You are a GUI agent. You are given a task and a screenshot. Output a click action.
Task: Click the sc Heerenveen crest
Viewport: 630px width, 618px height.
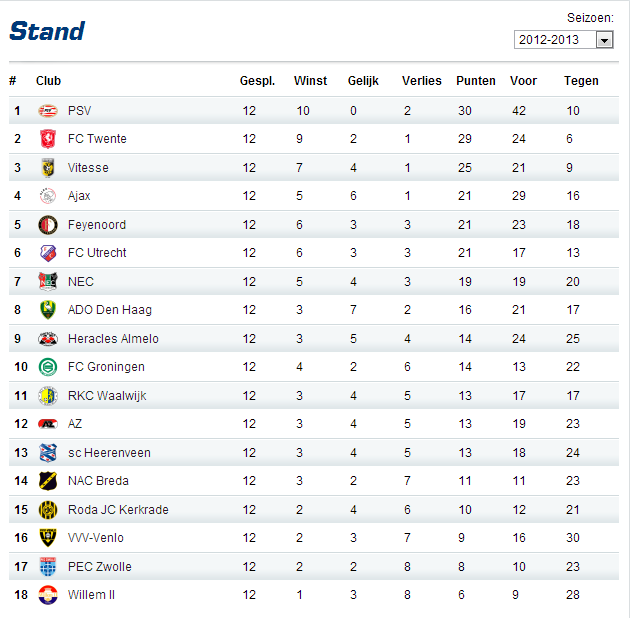48,453
